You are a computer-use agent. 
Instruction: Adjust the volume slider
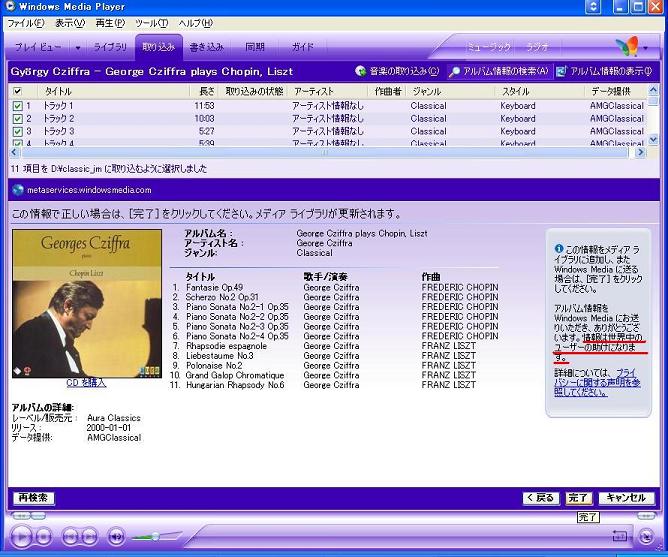pos(155,536)
